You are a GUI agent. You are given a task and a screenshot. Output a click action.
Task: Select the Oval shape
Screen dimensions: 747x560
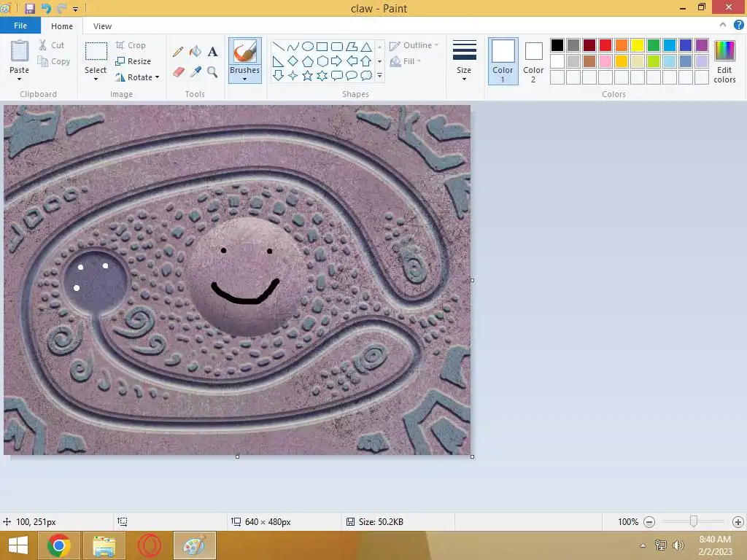pos(308,46)
